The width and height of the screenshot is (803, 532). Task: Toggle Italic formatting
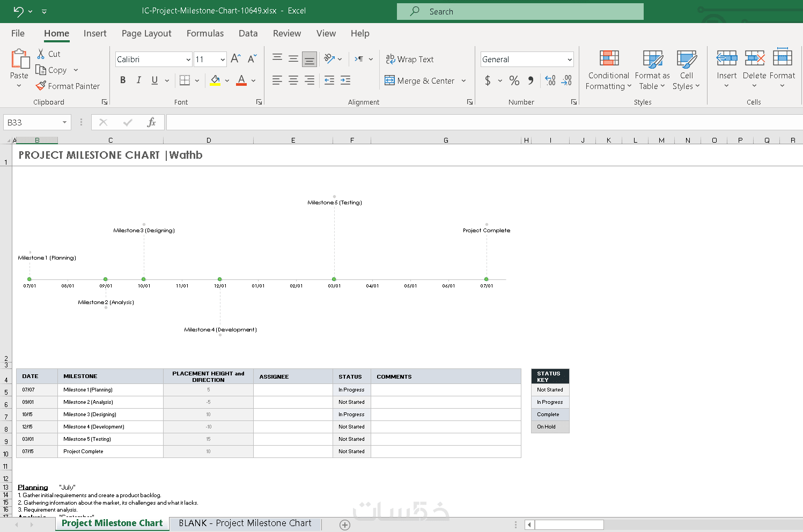pos(139,80)
